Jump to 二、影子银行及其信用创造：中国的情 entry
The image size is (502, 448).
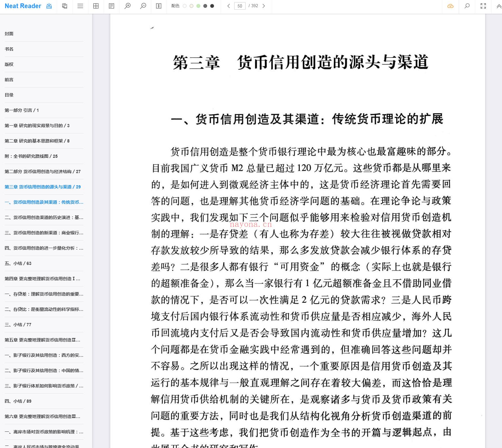[x=44, y=371]
